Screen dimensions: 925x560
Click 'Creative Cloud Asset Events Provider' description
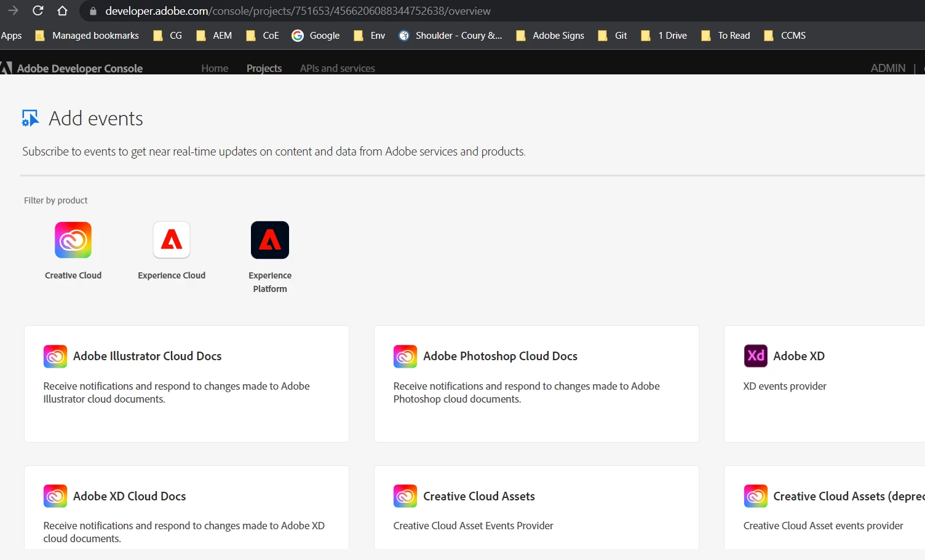[x=474, y=526]
